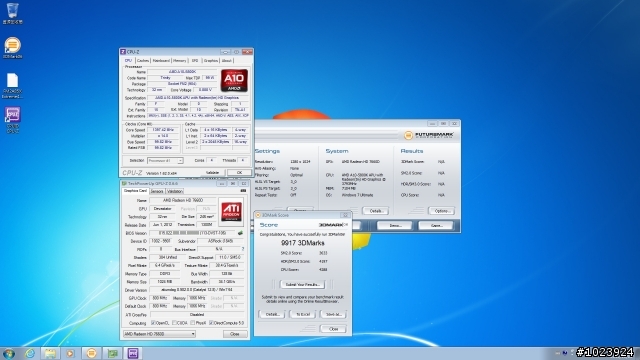
Task: Click the Game button in 3DMark window
Action: 436,225
